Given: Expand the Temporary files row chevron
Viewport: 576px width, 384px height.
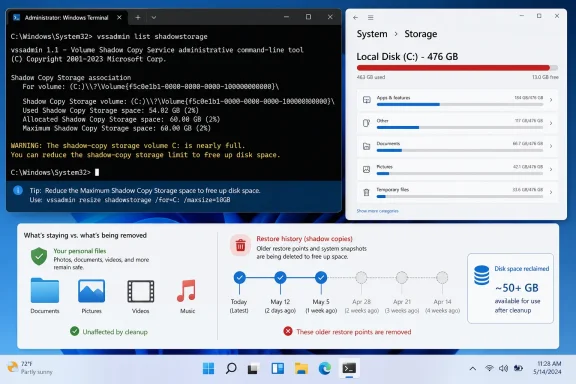Looking at the screenshot, I should click(x=551, y=192).
